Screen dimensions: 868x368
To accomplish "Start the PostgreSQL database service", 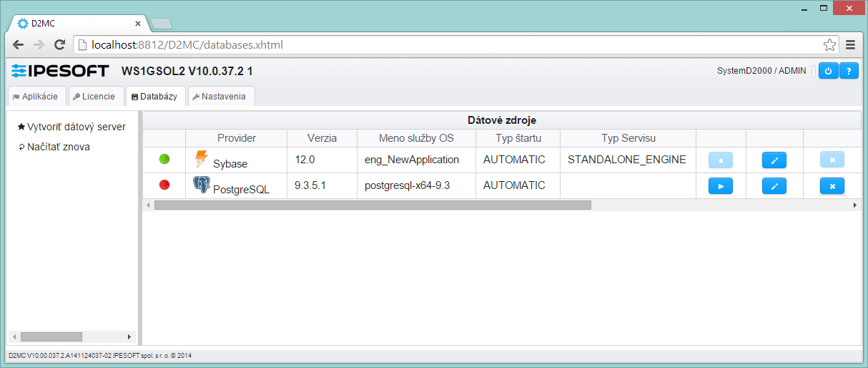I will 721,186.
